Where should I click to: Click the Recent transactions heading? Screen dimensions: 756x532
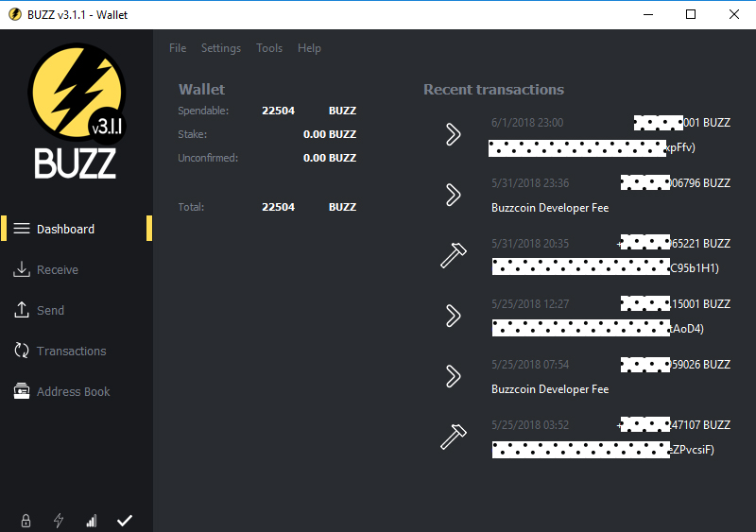[x=493, y=90]
